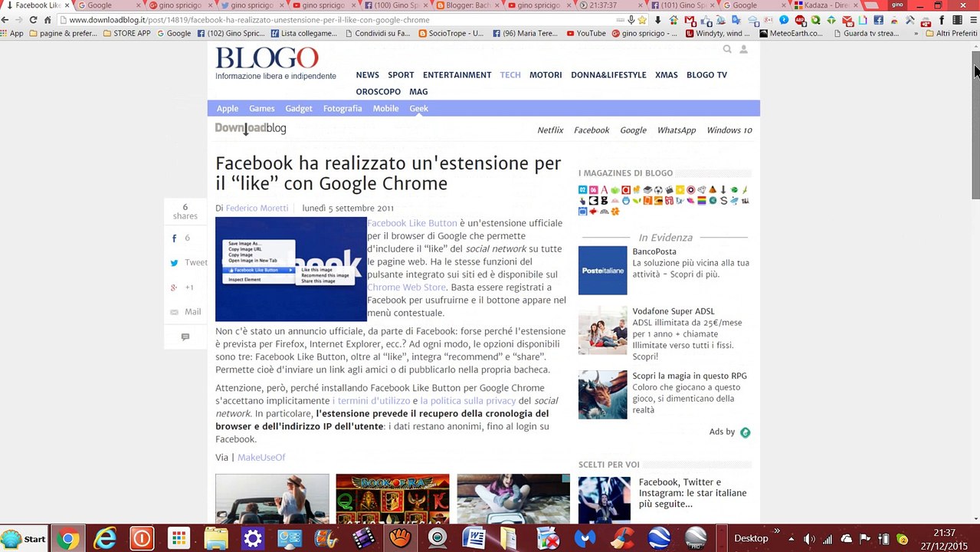This screenshot has height=552, width=980.
Task: Open author Federico Moretti link
Action: [x=257, y=209]
